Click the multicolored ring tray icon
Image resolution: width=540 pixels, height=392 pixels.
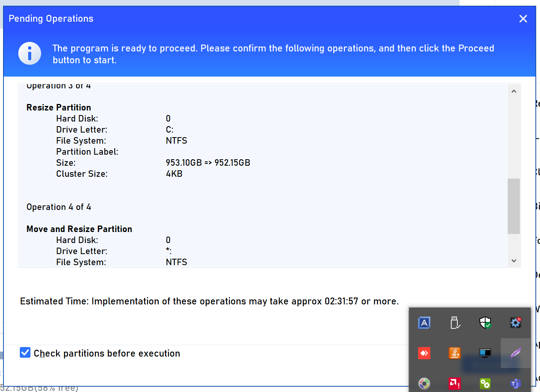pos(424,383)
